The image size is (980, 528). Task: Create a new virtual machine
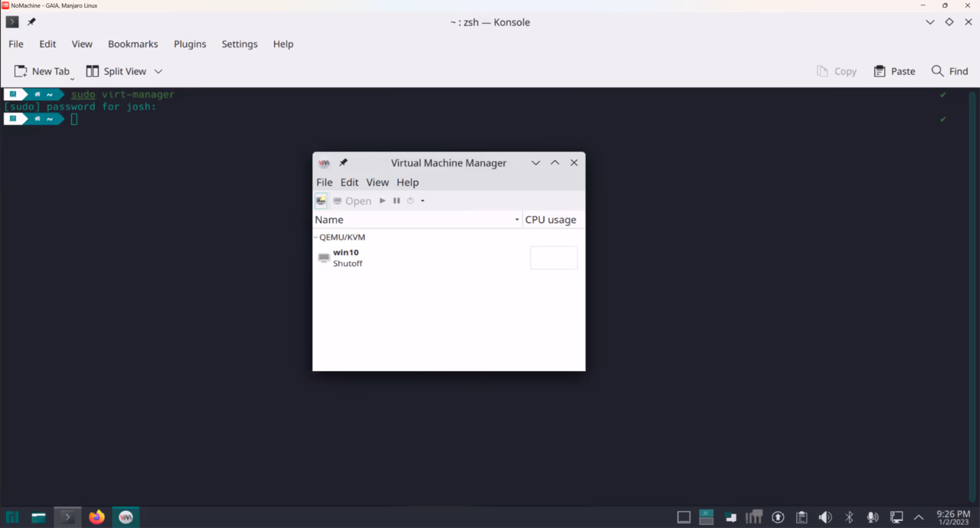coord(321,201)
